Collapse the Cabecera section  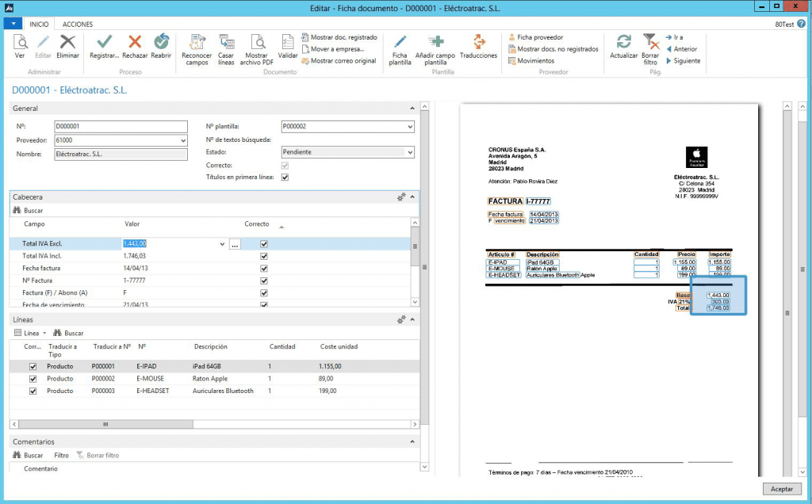pos(412,197)
